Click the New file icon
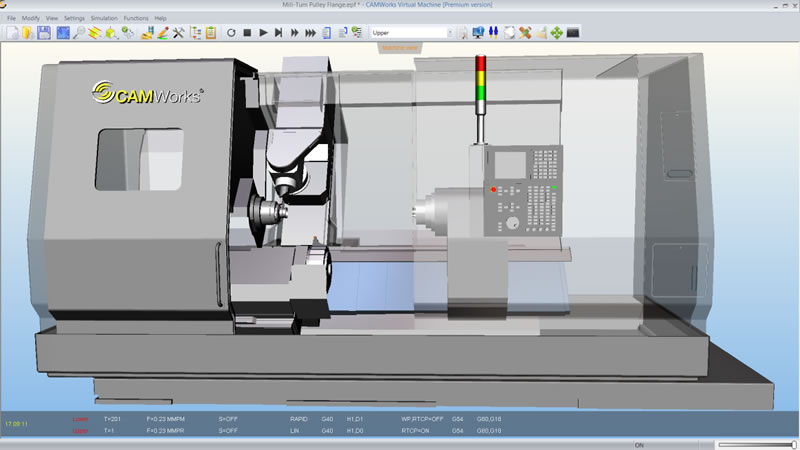Viewport: 800px width, 450px height. (x=12, y=33)
